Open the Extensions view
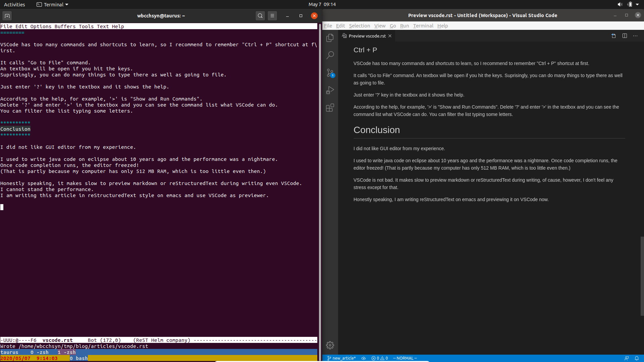 pyautogui.click(x=330, y=108)
